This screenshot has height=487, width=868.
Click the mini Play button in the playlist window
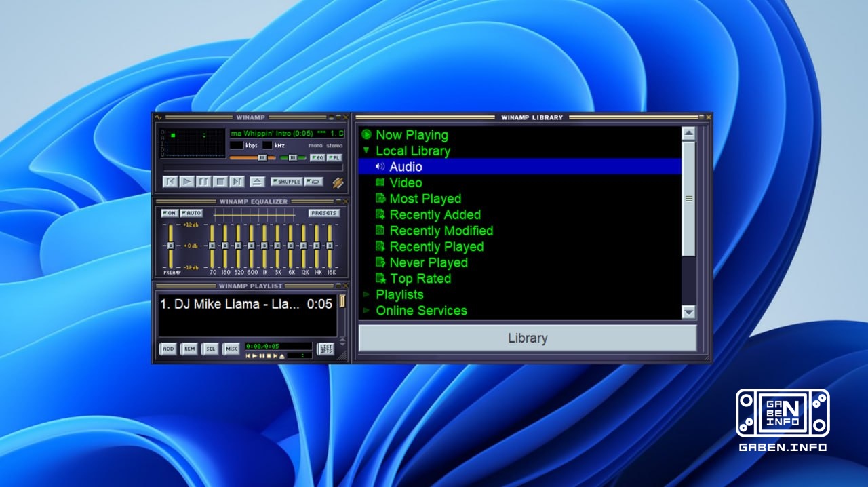tap(254, 356)
